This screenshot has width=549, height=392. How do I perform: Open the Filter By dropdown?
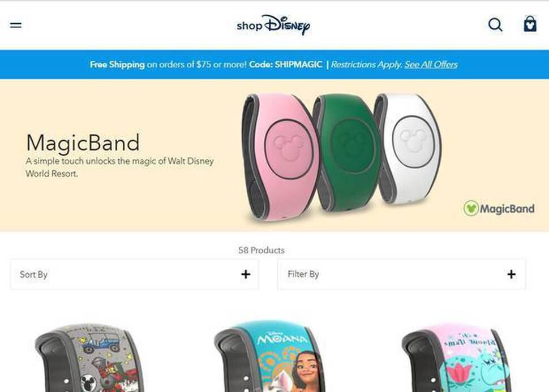(402, 274)
